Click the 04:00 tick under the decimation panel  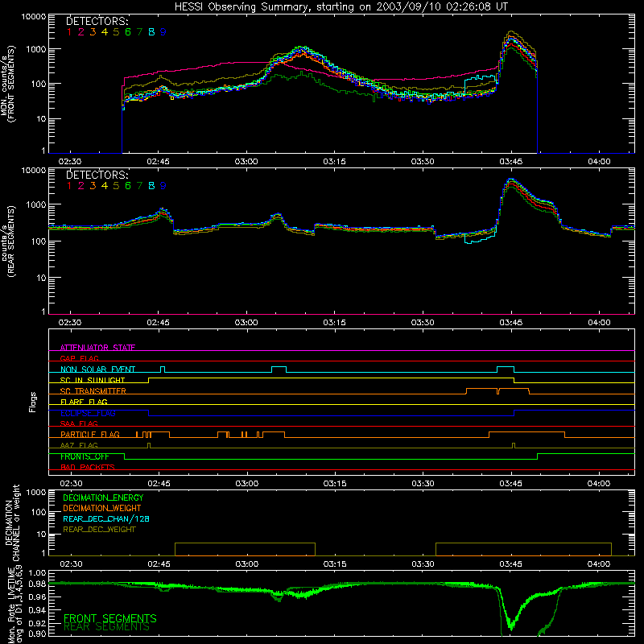[599, 564]
